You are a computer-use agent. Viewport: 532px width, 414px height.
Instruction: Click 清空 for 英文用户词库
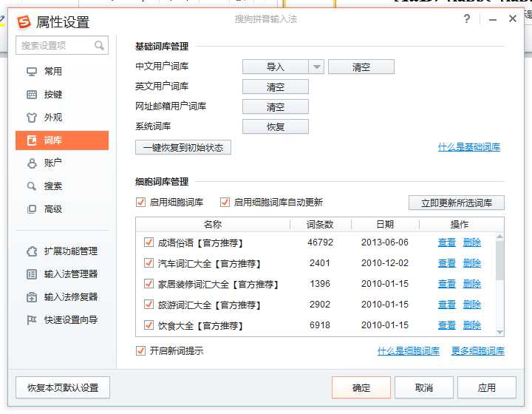[276, 87]
